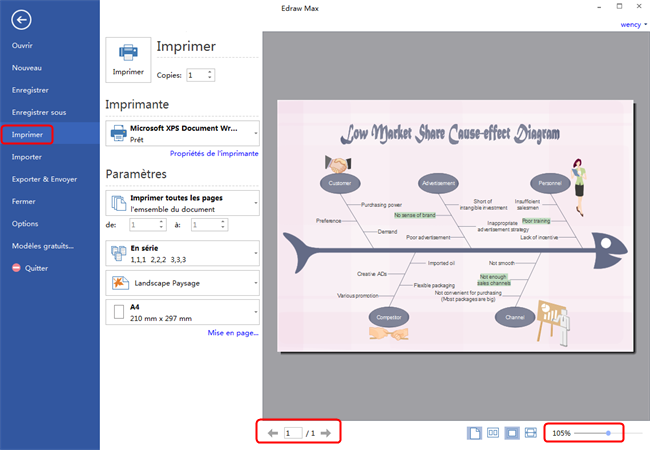Click the Propriétés de l'imprimante link
650x450 pixels.
[214, 154]
